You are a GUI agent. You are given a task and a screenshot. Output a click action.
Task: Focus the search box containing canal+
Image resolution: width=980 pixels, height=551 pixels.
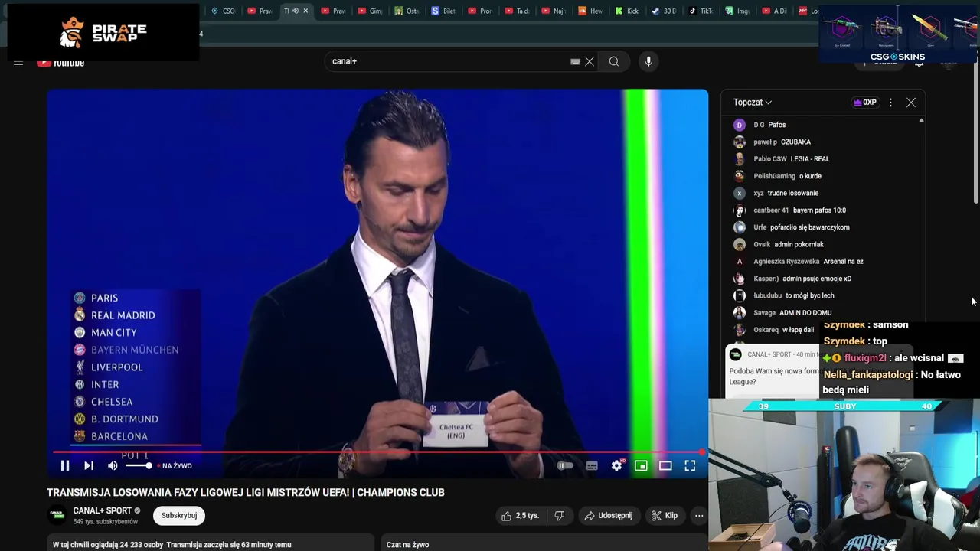point(448,61)
